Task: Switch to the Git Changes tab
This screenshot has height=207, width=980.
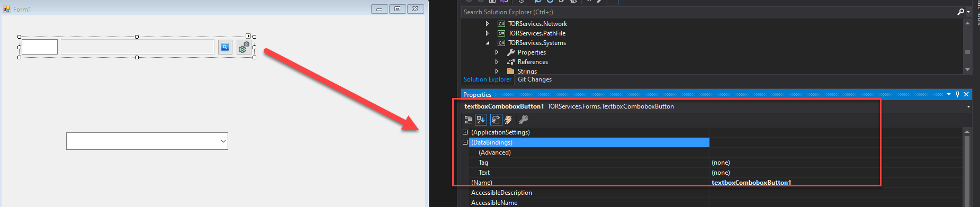Action: 534,79
